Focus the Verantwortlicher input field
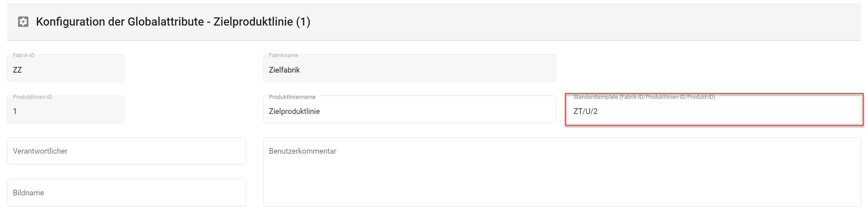Viewport: 868px width, 216px height. click(126, 151)
